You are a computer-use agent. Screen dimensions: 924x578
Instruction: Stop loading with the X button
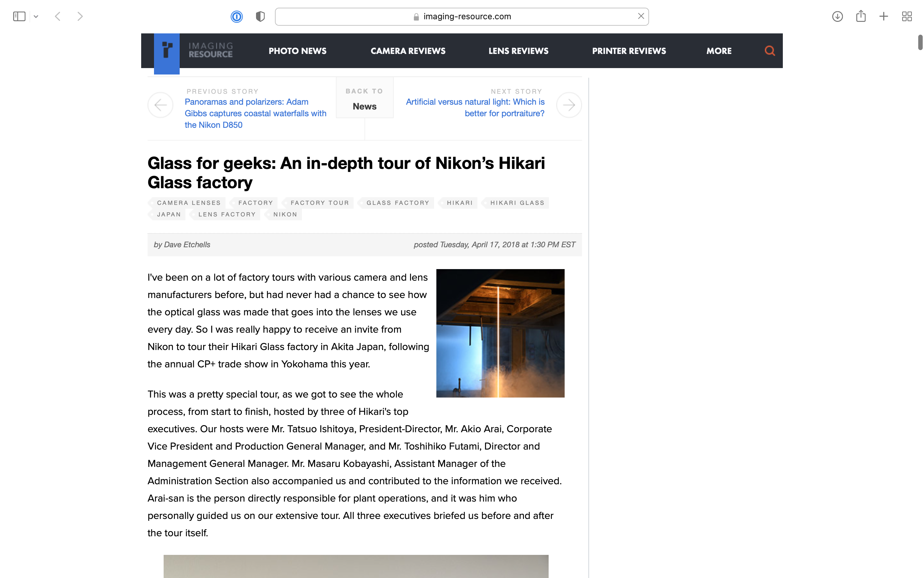pyautogui.click(x=641, y=16)
